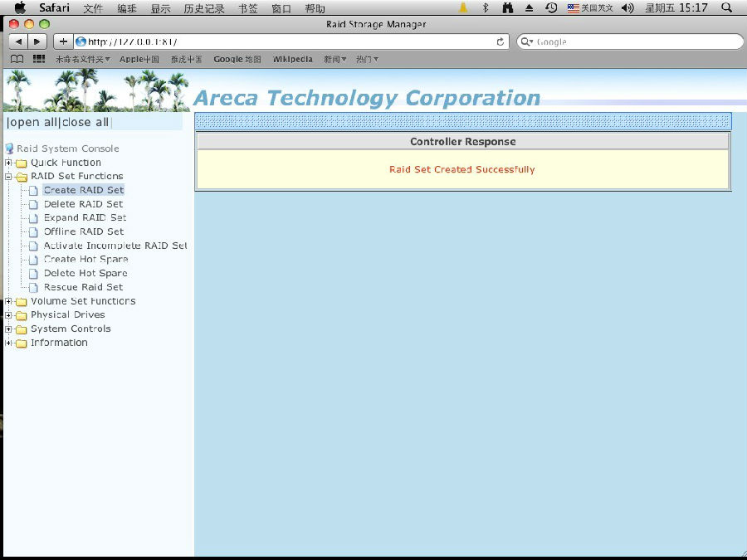Screen dimensions: 747x560
Task: Click the volume speaker icon
Action: (628, 8)
